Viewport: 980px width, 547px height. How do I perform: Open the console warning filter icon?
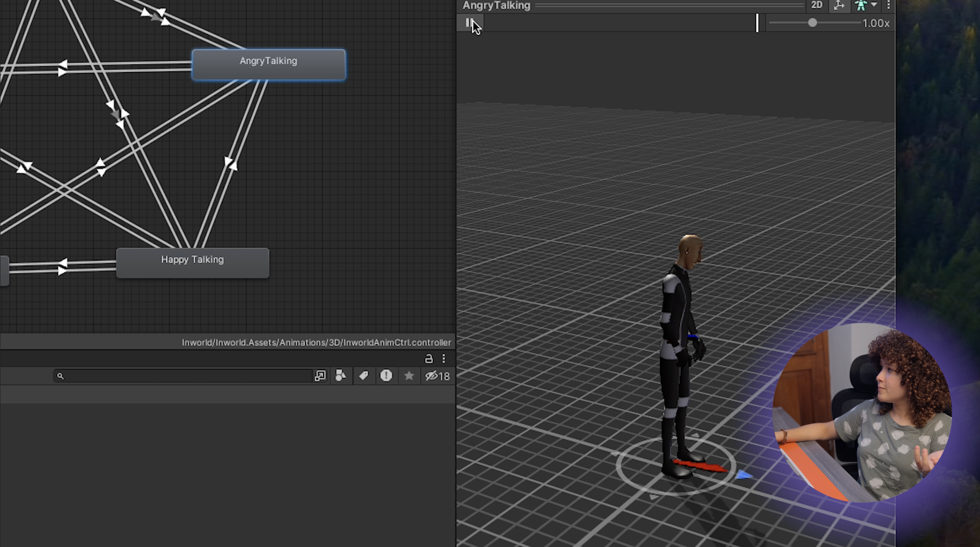point(386,376)
